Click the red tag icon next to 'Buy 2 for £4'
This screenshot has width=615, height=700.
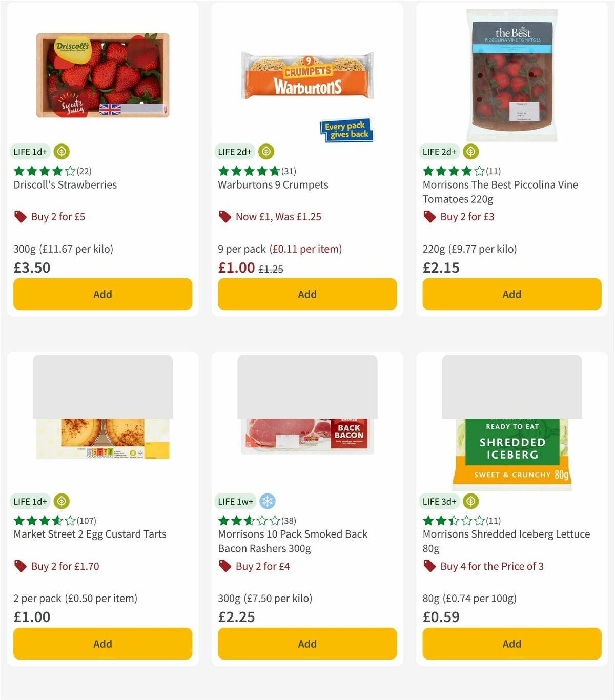pos(224,566)
